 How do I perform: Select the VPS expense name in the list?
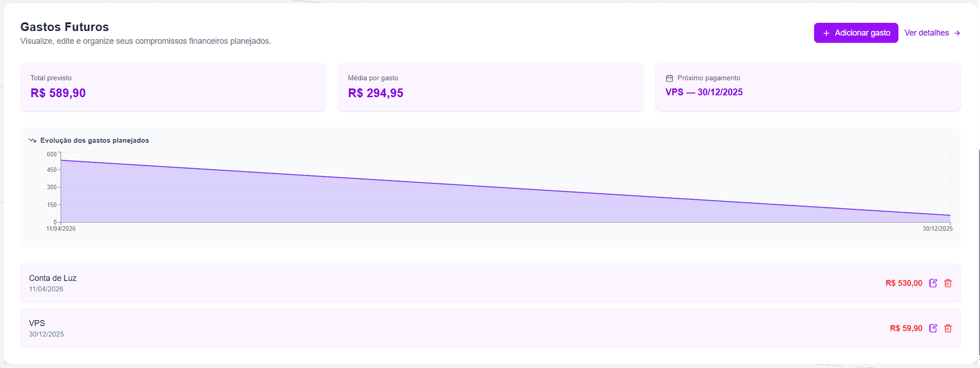click(37, 323)
